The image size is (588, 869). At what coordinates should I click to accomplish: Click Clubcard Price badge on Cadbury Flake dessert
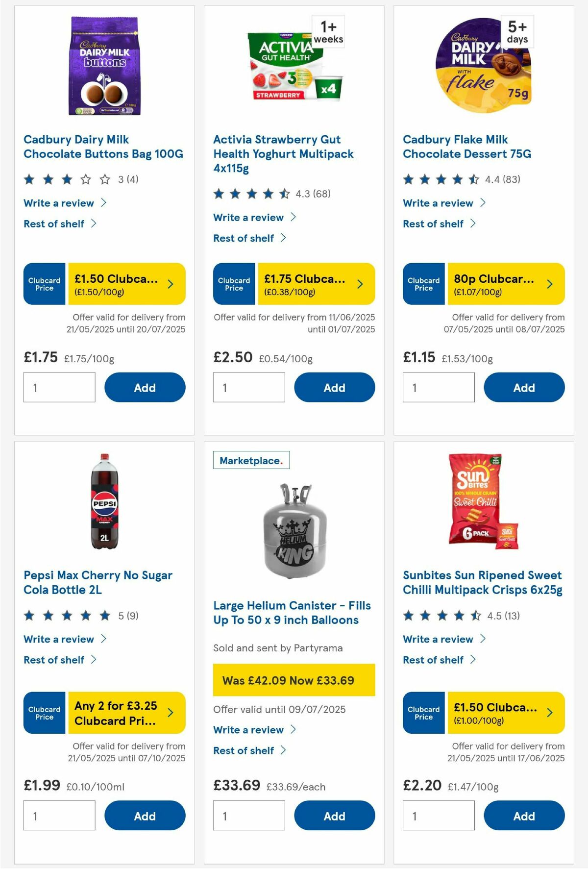tap(423, 284)
